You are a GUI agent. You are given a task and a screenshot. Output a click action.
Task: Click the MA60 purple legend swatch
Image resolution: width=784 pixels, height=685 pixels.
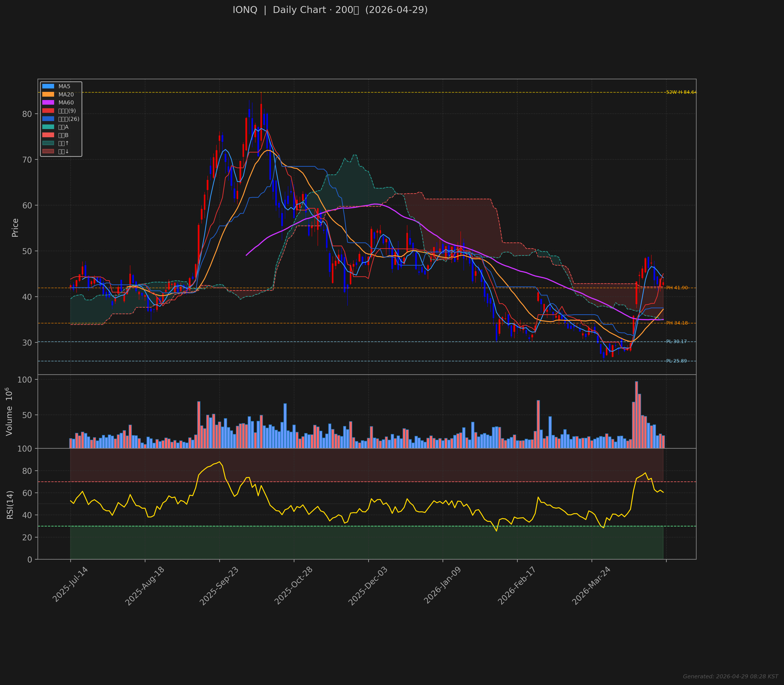click(x=48, y=102)
